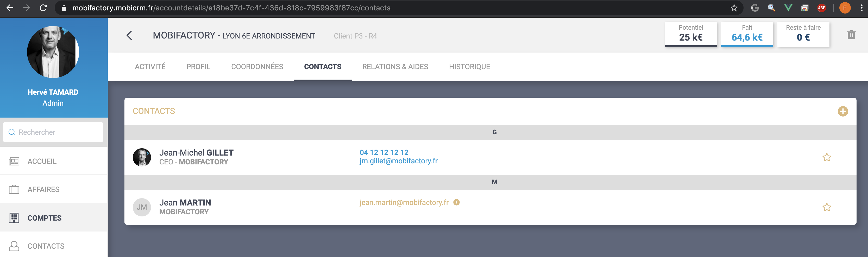Email jm.gillet@mobifactory.fr
Screen dimensions: 868x257
(398, 161)
